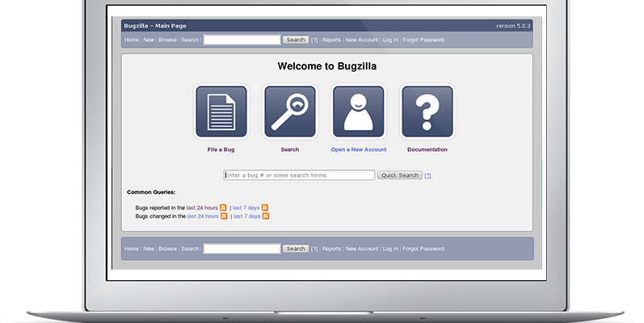Open Browse in the top navigation bar
This screenshot has height=323, width=644.
pos(167,40)
